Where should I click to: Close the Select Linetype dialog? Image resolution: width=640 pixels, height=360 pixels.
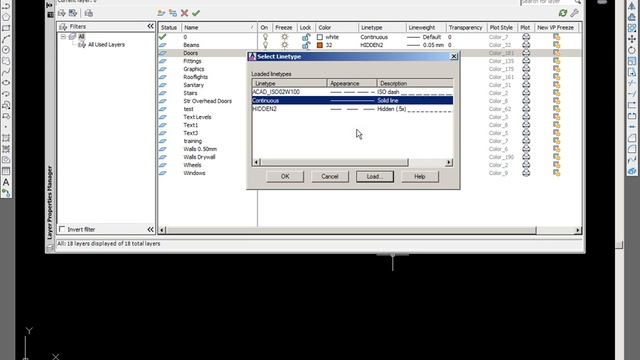(454, 56)
